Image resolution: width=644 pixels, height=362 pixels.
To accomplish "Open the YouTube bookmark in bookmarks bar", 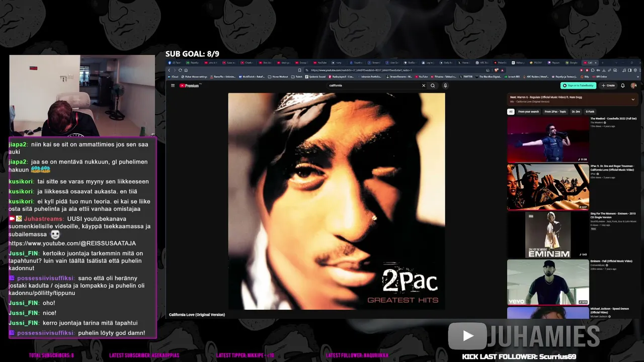I will tap(421, 77).
